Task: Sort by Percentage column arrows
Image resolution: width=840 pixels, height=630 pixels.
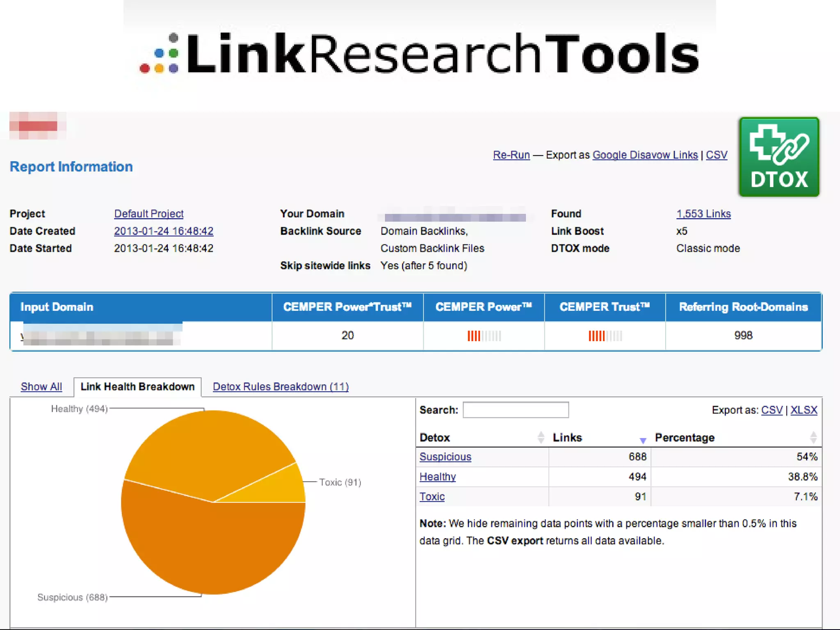Action: (x=813, y=437)
